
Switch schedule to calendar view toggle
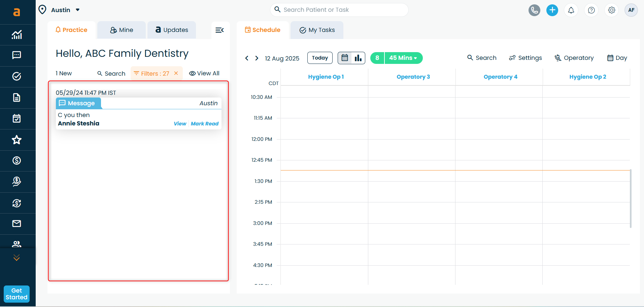(x=345, y=58)
